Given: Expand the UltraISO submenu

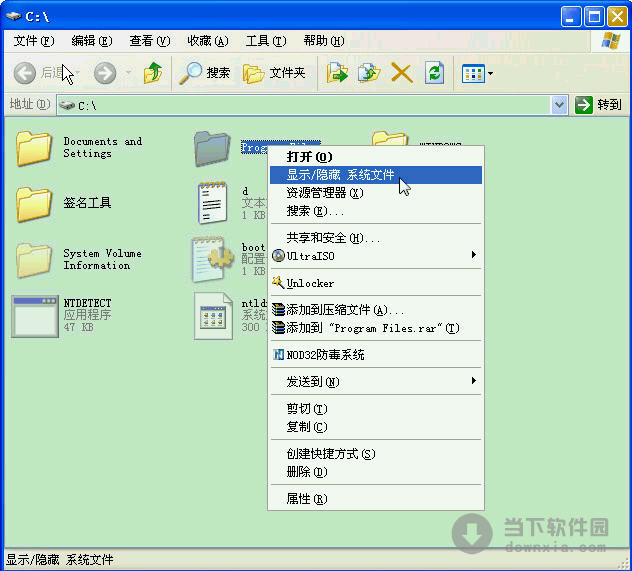Looking at the screenshot, I should pyautogui.click(x=375, y=255).
